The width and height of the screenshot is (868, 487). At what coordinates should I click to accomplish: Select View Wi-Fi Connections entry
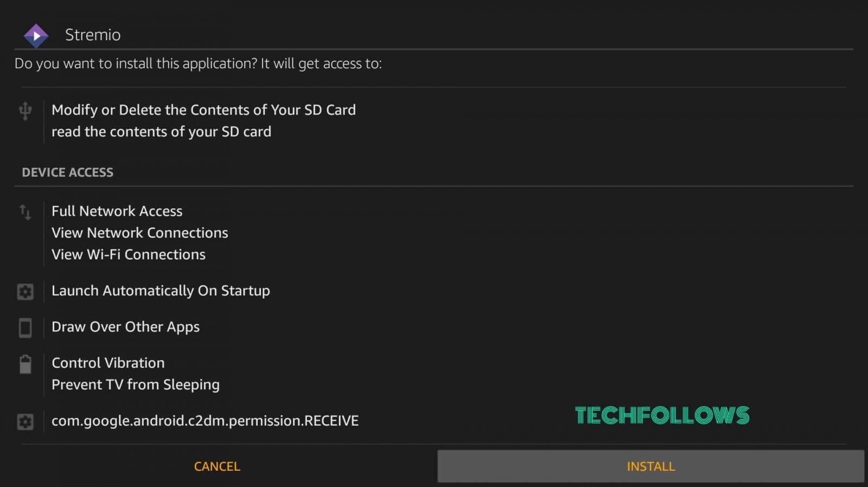[x=128, y=254]
